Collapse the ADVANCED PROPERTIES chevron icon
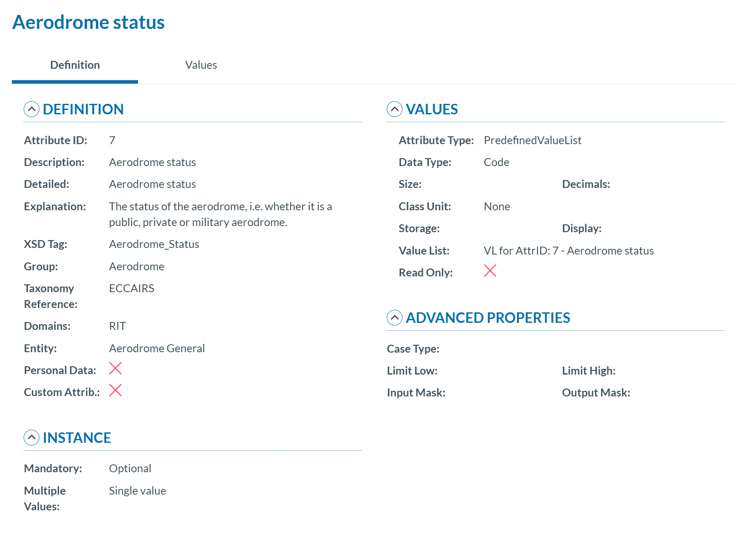 coord(394,318)
